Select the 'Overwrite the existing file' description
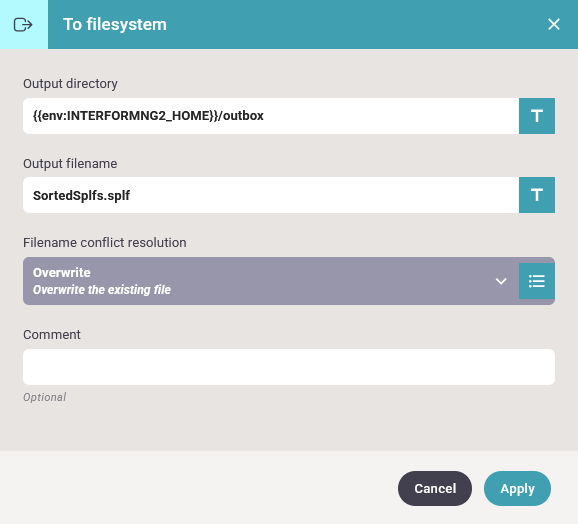This screenshot has width=578, height=524. 102,290
